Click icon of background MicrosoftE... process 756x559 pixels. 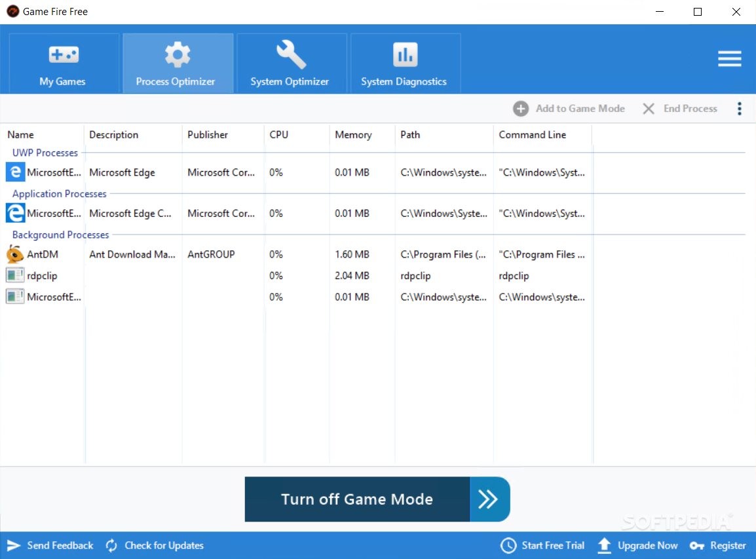point(15,297)
